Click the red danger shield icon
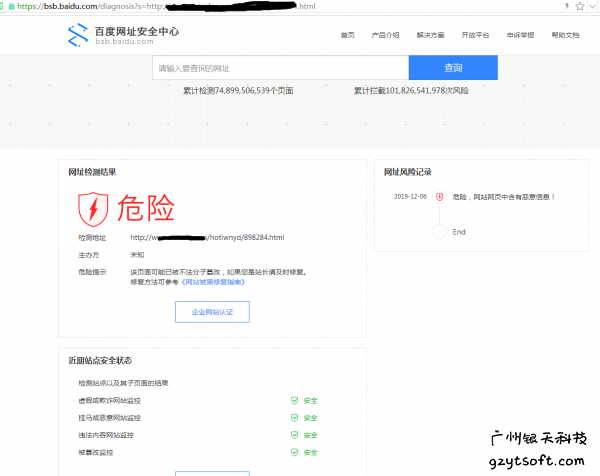The image size is (600, 476). [93, 209]
